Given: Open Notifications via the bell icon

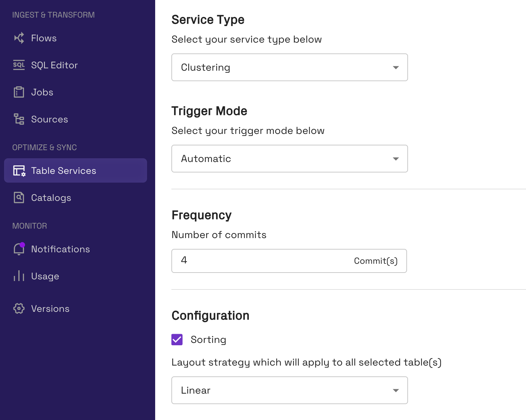Looking at the screenshot, I should coord(19,249).
